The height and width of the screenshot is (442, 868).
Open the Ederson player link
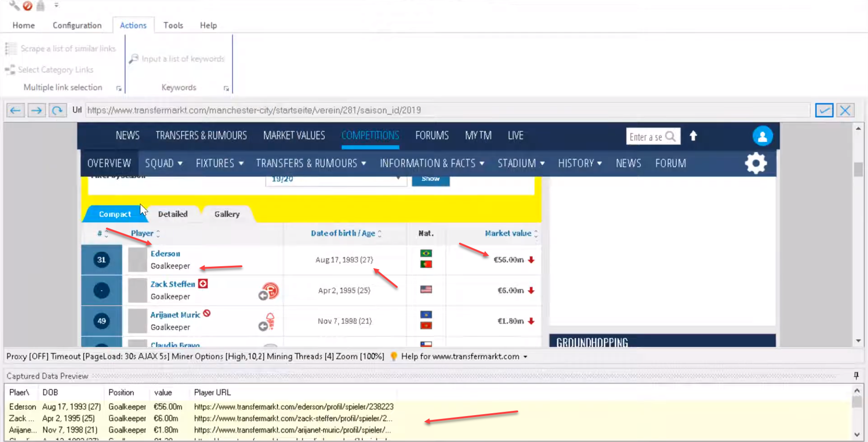165,254
